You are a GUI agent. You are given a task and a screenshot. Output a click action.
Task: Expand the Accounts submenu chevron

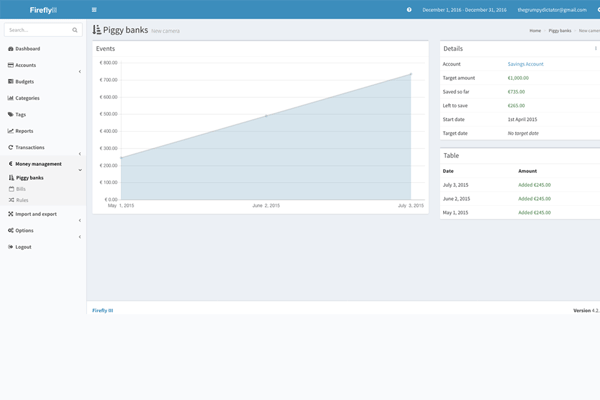click(x=80, y=71)
